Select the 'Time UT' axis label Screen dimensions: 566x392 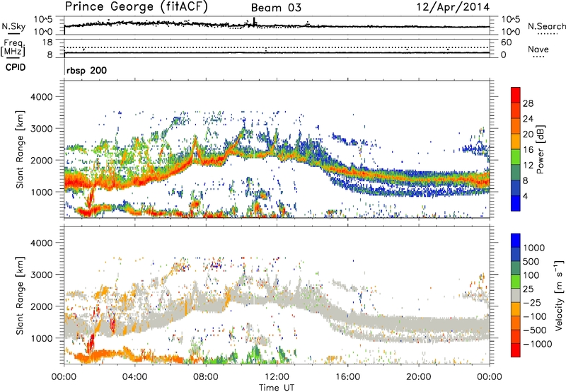277,387
